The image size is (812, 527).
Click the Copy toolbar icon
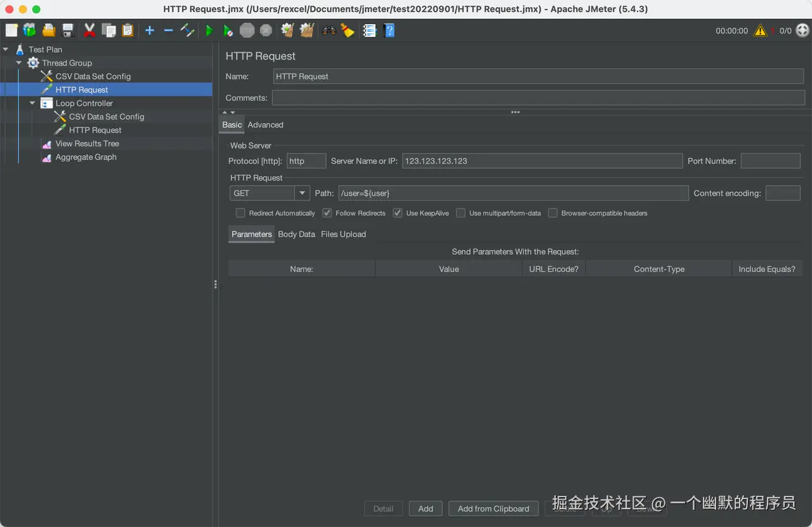pyautogui.click(x=109, y=30)
